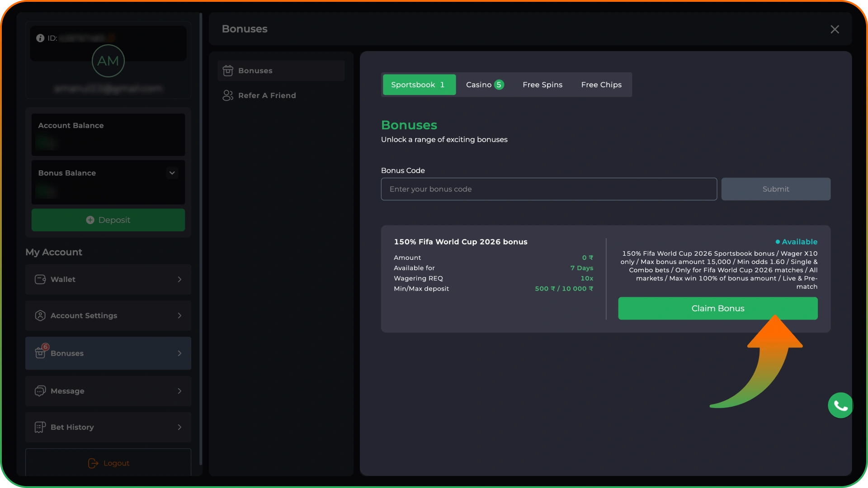Click the Claim Bonus button

(718, 309)
